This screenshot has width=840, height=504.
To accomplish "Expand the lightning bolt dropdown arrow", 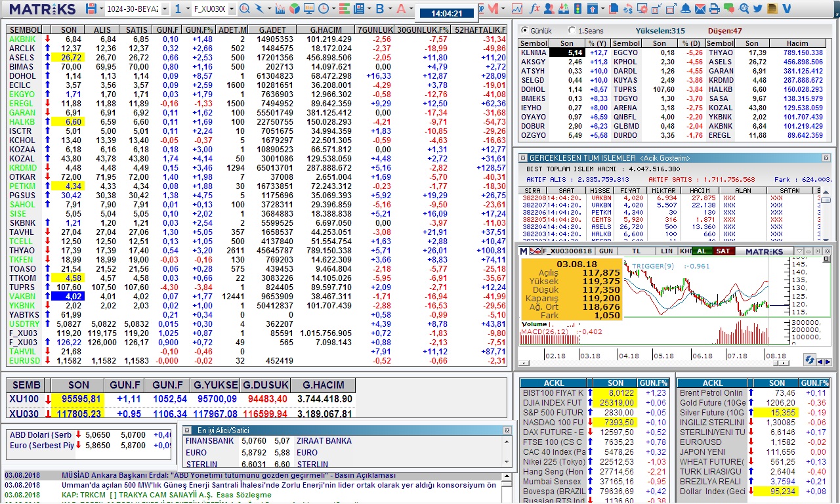I will 269,9.
